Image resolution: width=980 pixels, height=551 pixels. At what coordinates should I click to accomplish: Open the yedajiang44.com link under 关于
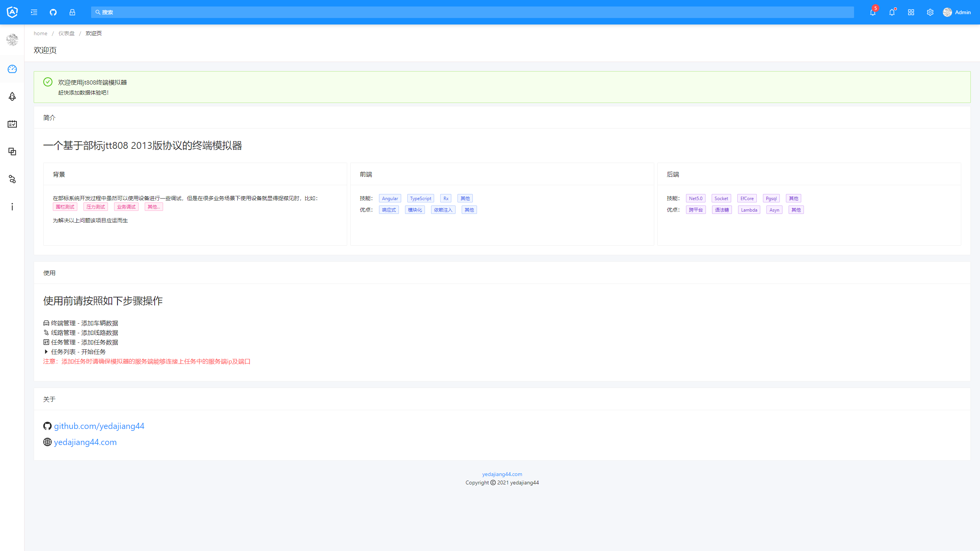tap(85, 442)
